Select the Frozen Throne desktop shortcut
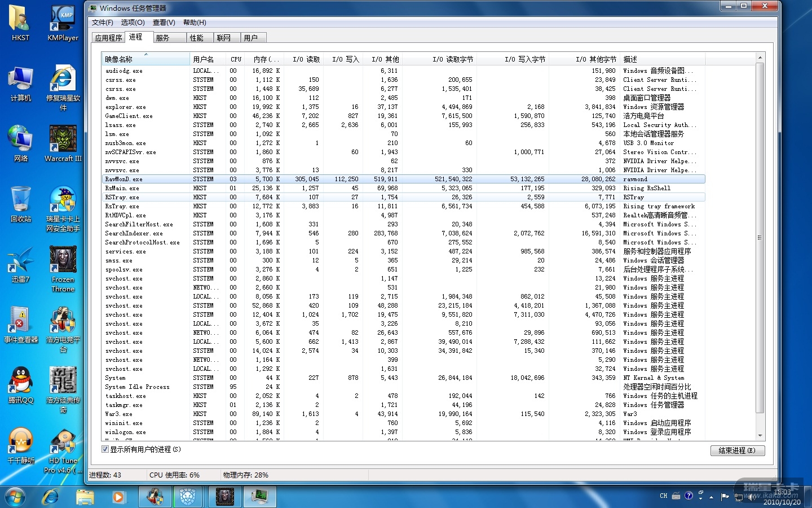The height and width of the screenshot is (508, 812). click(x=63, y=269)
